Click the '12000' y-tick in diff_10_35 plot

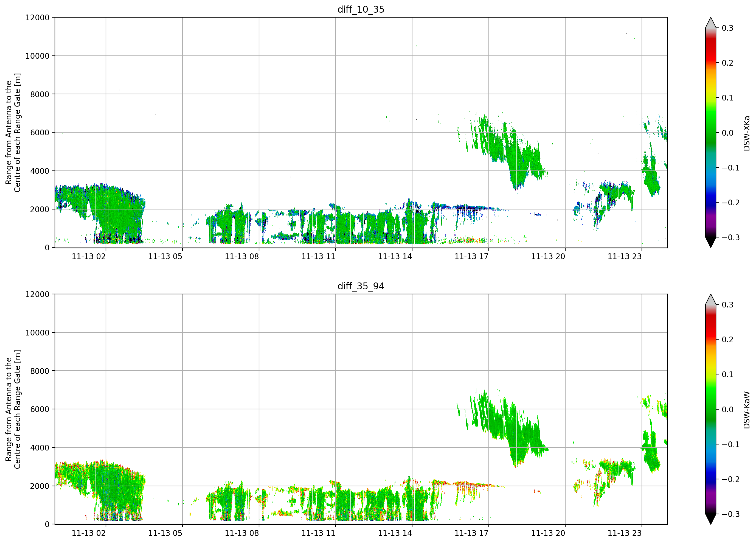coord(37,17)
